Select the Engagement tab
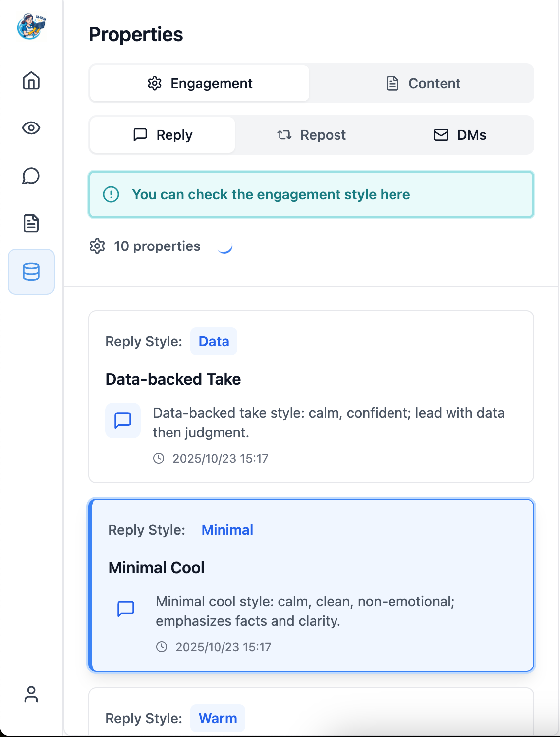The height and width of the screenshot is (737, 560). [x=198, y=83]
